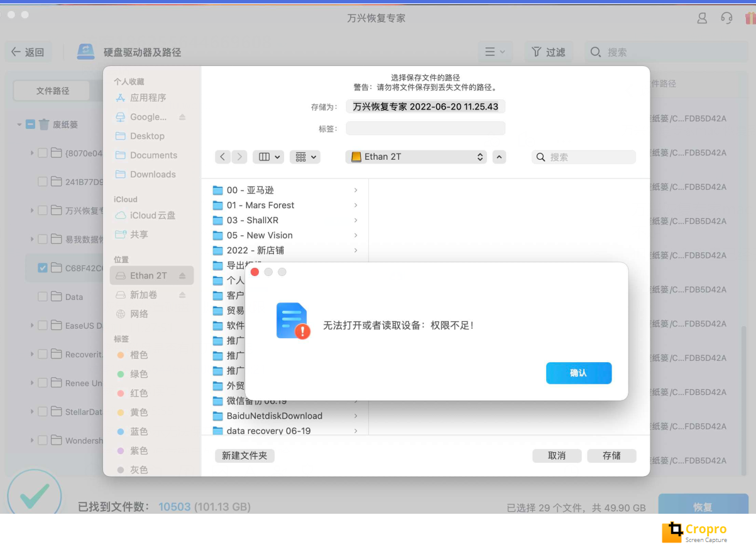
Task: Open 共享 shared folder in the sidebar
Action: (139, 234)
